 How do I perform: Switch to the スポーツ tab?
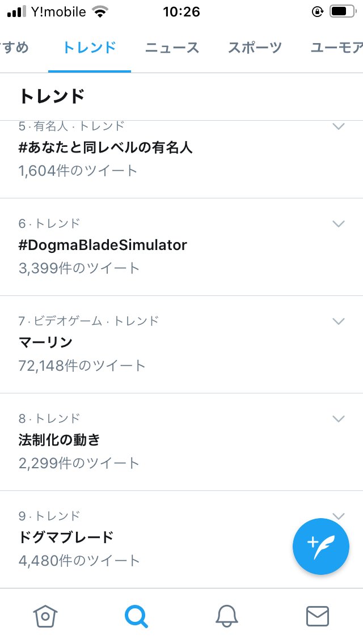tap(255, 48)
